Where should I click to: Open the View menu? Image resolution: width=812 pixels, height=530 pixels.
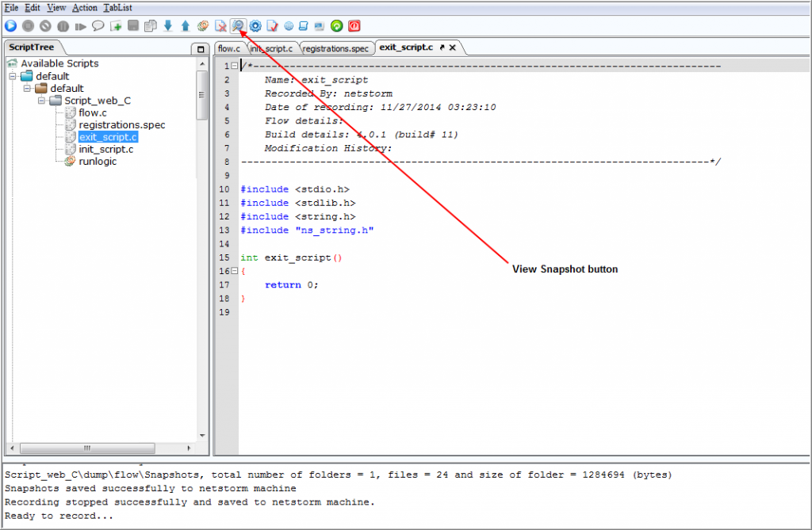tap(56, 8)
